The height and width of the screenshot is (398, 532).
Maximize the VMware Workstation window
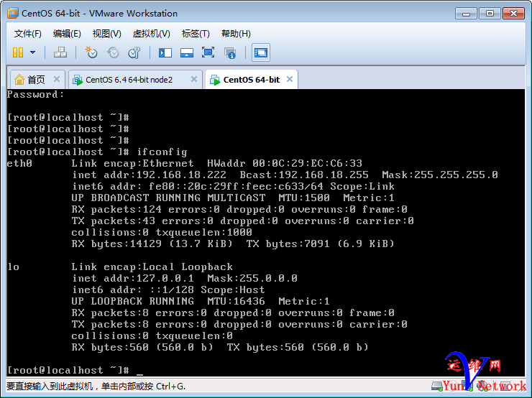[x=490, y=14]
